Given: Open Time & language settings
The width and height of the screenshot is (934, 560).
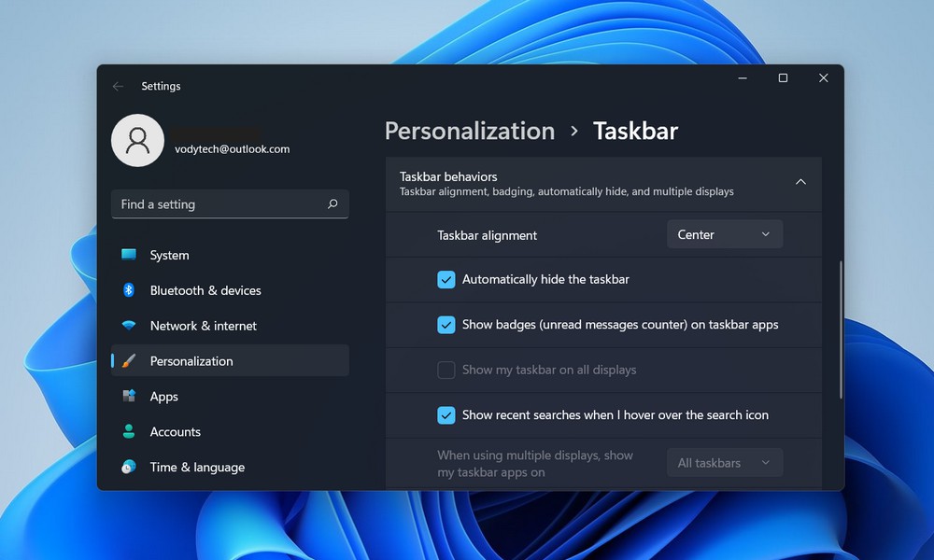Looking at the screenshot, I should coord(230,467).
